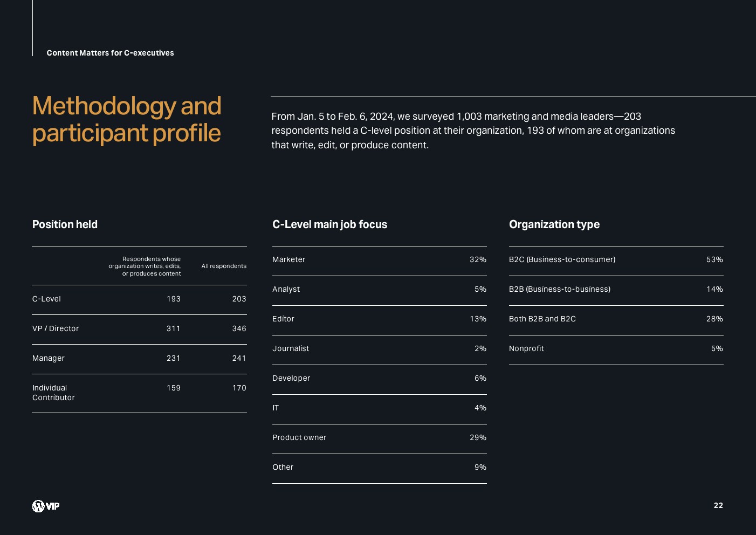Click the Nonprofit row label
Image resolution: width=756 pixels, height=535 pixels.
[526, 348]
